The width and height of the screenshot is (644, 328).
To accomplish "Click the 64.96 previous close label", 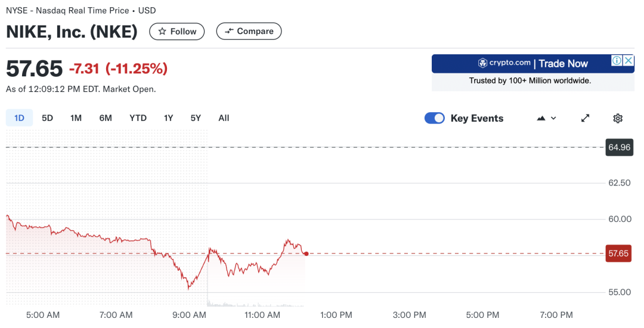I will tap(620, 147).
